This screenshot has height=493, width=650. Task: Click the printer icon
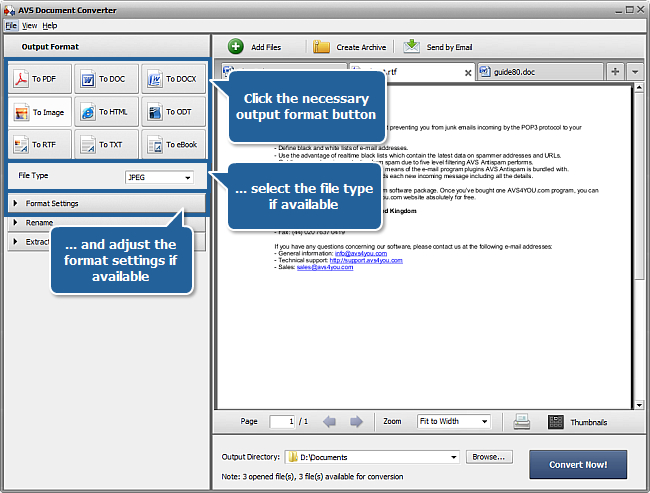point(521,422)
